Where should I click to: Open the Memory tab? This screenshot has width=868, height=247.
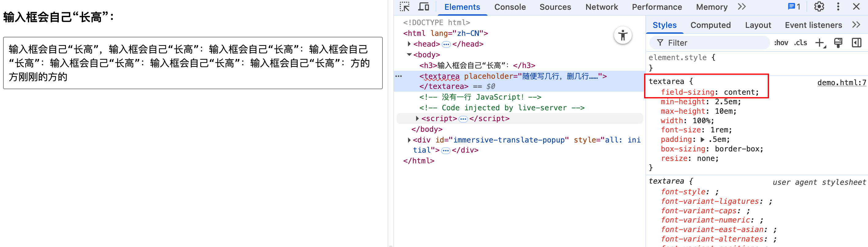click(x=712, y=7)
